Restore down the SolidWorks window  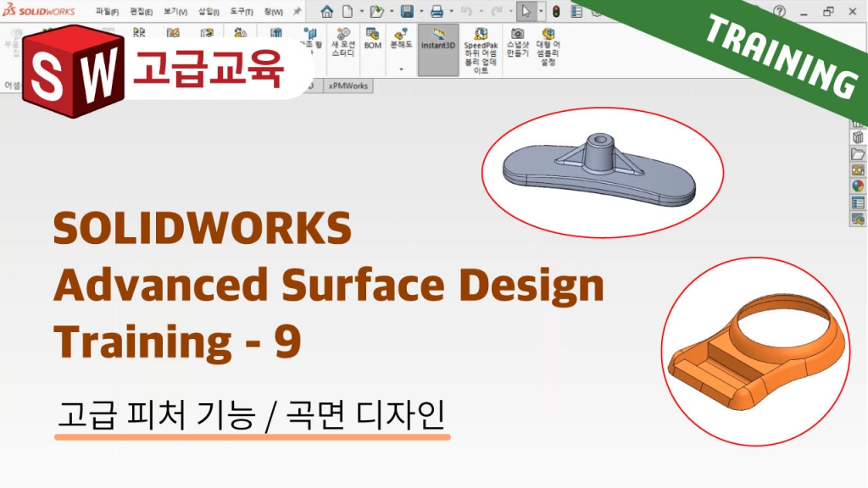[828, 11]
